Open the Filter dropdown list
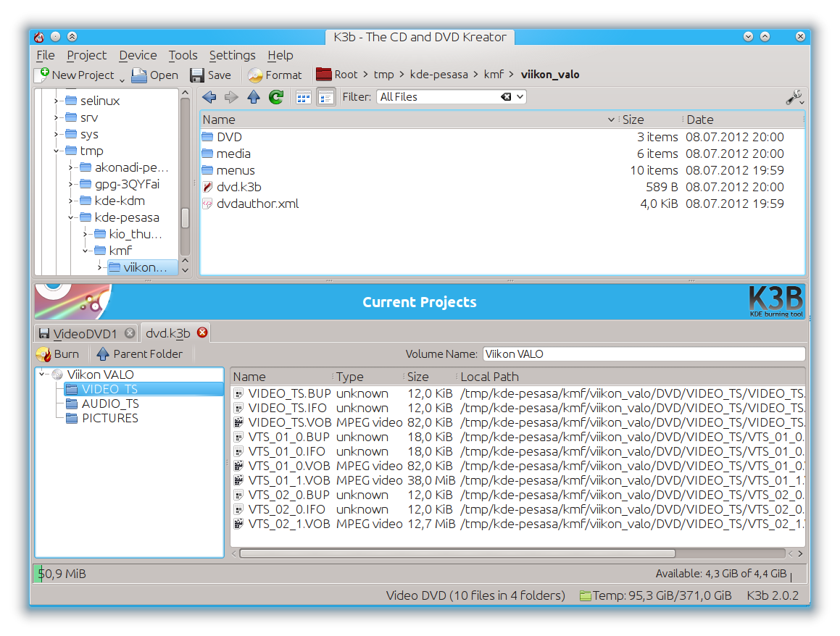The height and width of the screenshot is (636, 840). coord(520,97)
